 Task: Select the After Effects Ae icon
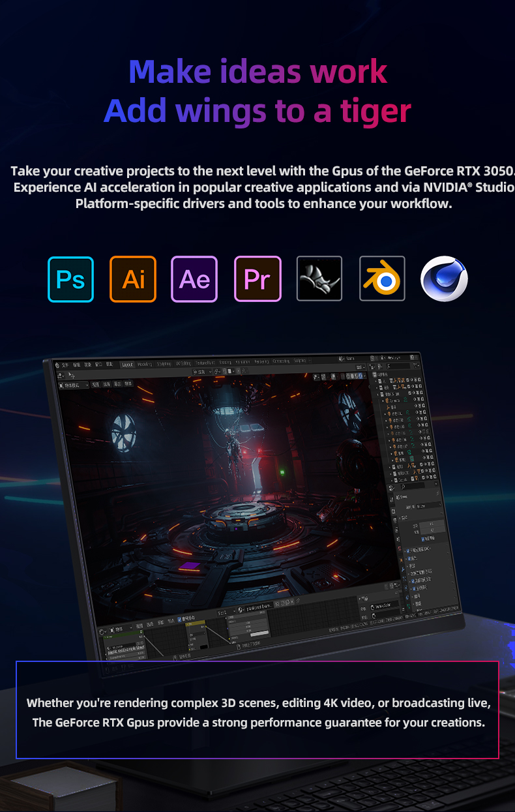(x=194, y=279)
